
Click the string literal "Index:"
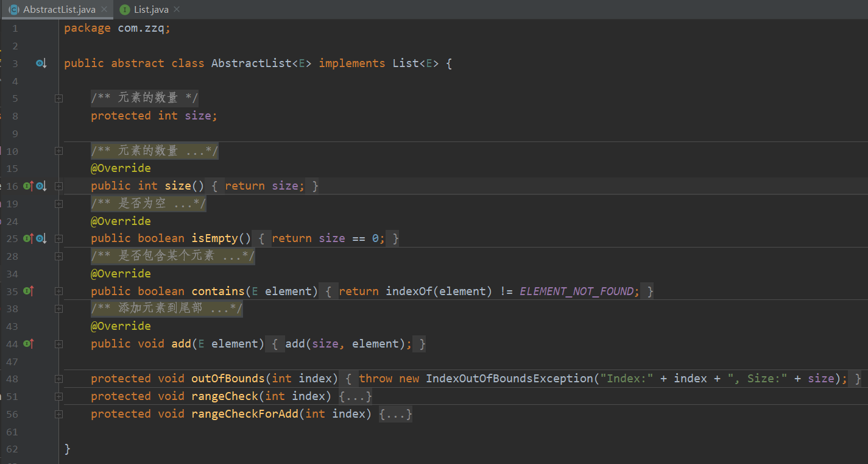pyautogui.click(x=627, y=379)
